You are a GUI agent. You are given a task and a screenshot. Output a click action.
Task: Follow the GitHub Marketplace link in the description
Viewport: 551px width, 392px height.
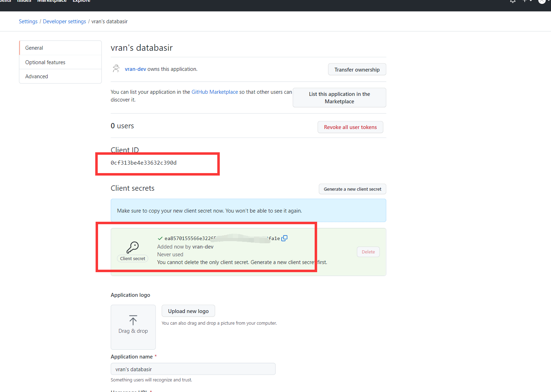pyautogui.click(x=214, y=92)
